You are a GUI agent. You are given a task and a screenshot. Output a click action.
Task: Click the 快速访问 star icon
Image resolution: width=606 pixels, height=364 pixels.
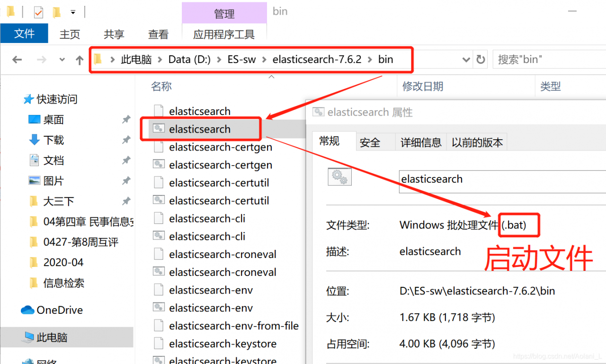[28, 99]
